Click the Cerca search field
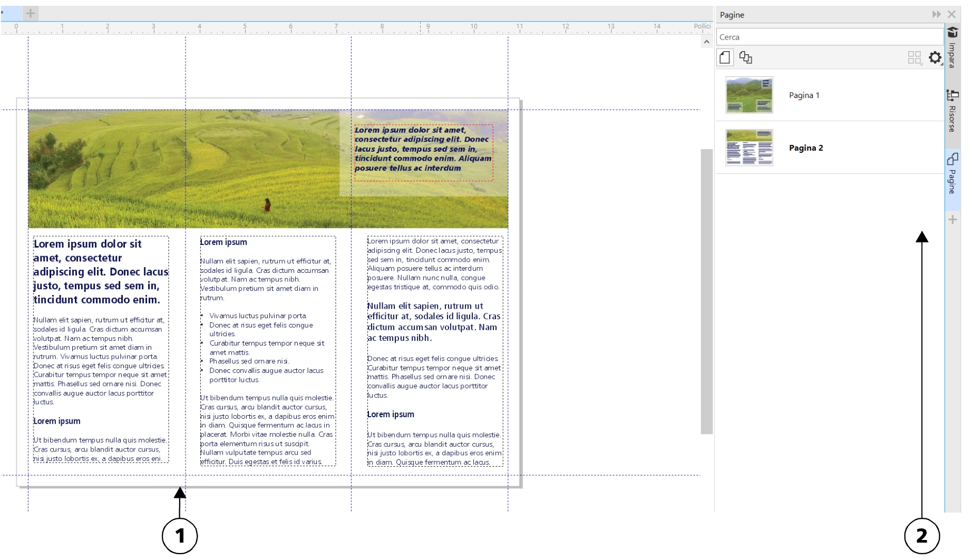Screen dimensions: 972x560 point(829,37)
